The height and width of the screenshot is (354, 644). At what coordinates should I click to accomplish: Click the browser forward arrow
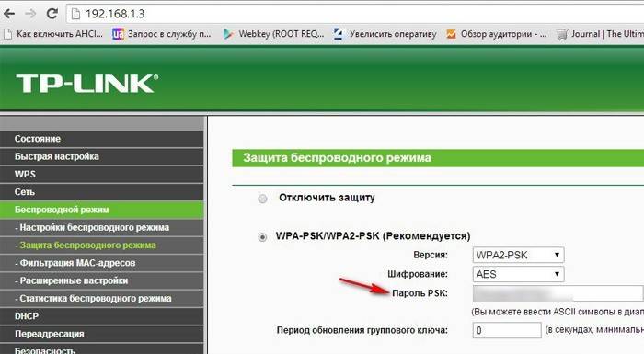coord(30,14)
